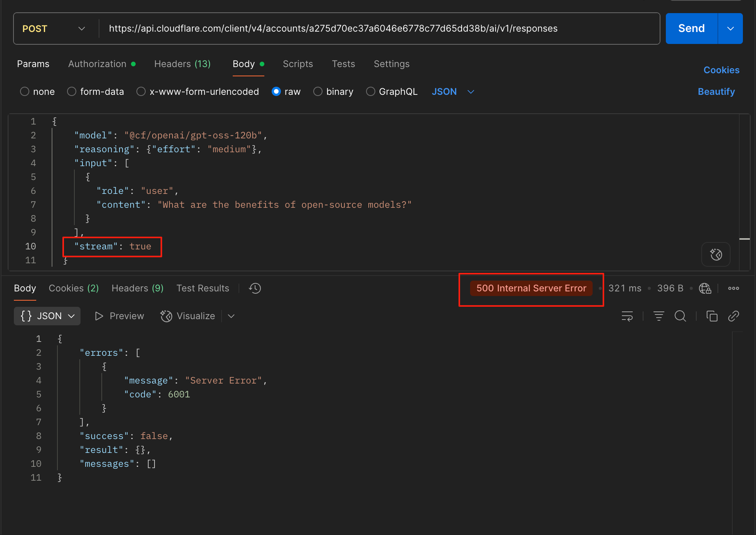Switch to the Headers (13) request tab
756x535 pixels.
[x=182, y=64]
